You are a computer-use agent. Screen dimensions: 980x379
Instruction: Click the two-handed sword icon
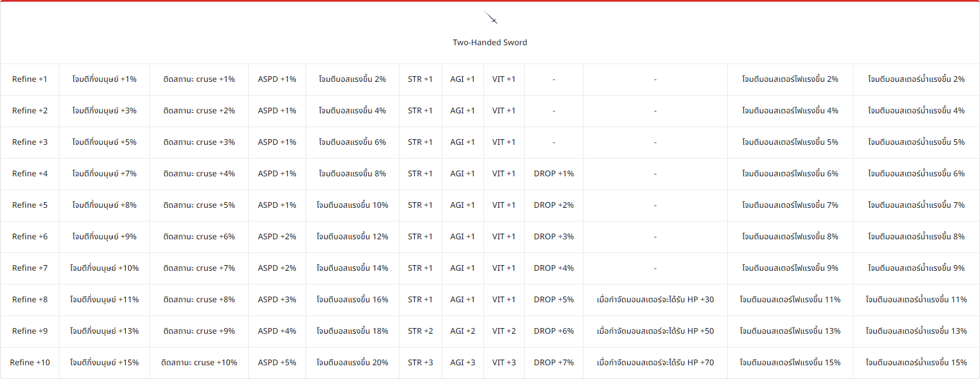(x=490, y=18)
